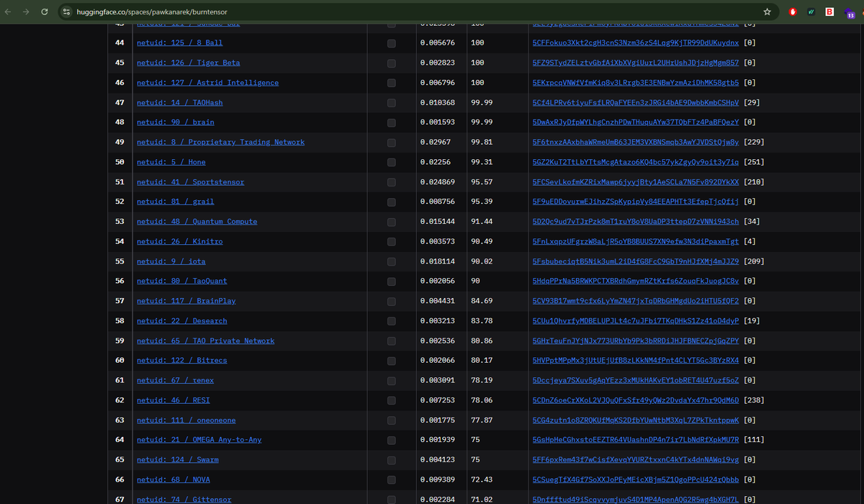864x504 pixels.
Task: Go back to the previous page
Action: 8,12
